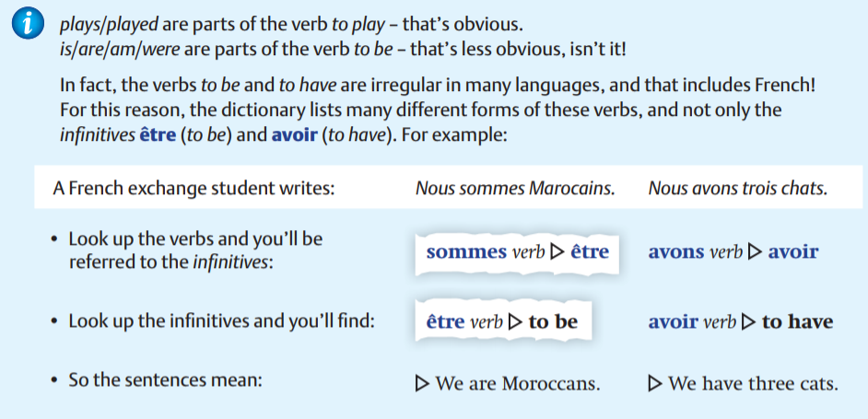
Task: Click the triangle before 'to be'
Action: (x=515, y=322)
